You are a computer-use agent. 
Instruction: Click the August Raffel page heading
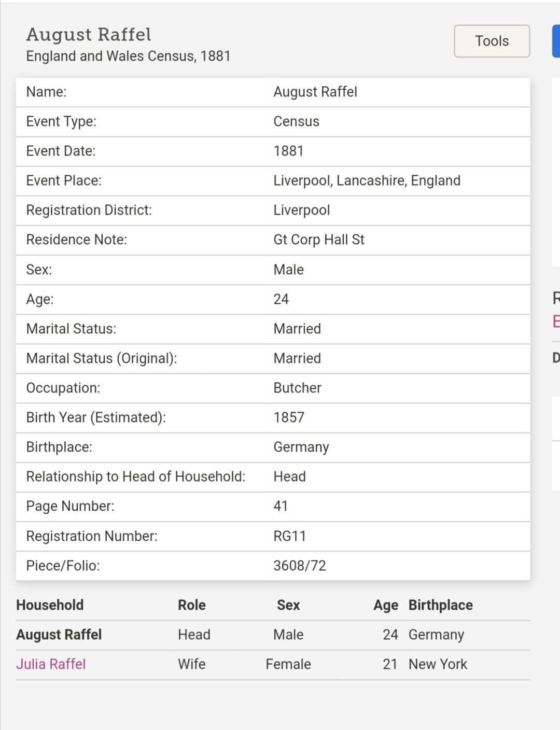click(x=89, y=35)
